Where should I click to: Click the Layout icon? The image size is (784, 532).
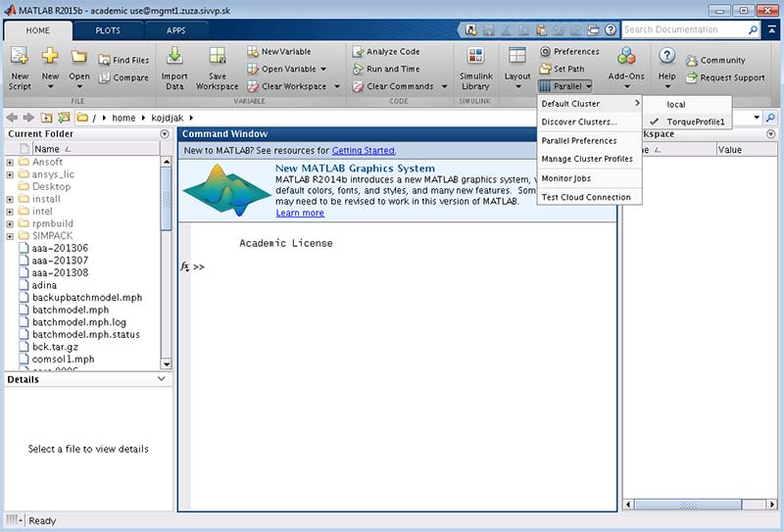pyautogui.click(x=516, y=59)
